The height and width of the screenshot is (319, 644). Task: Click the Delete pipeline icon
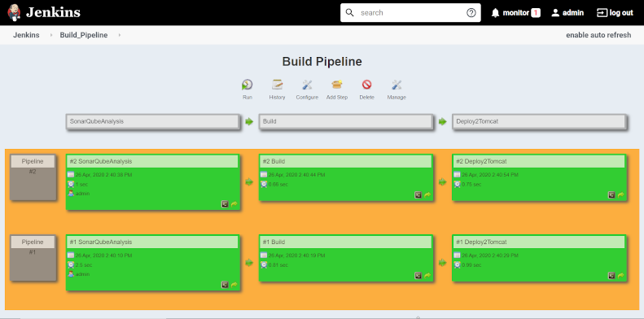point(366,85)
